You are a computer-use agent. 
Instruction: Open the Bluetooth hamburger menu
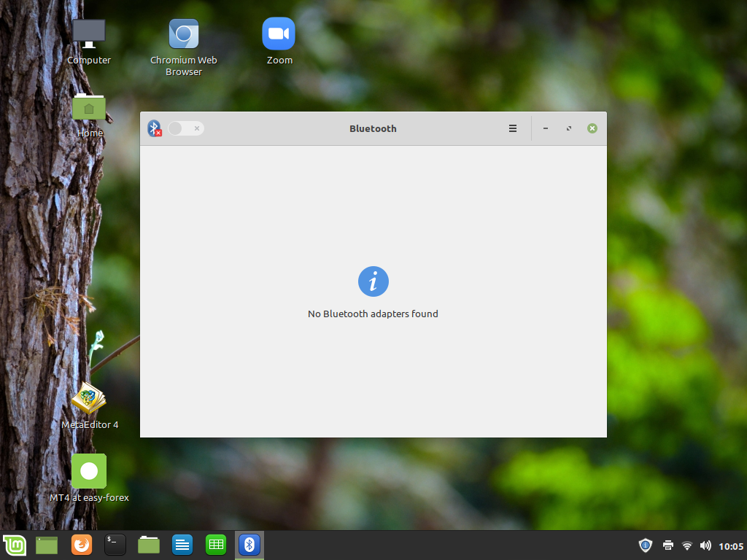click(x=513, y=128)
